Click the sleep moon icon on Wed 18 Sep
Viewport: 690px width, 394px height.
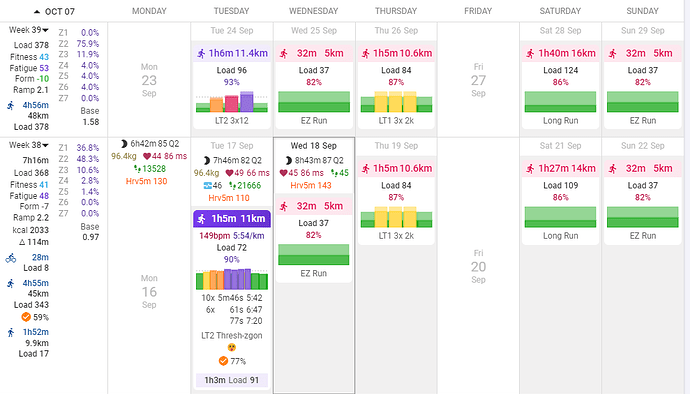tap(289, 160)
